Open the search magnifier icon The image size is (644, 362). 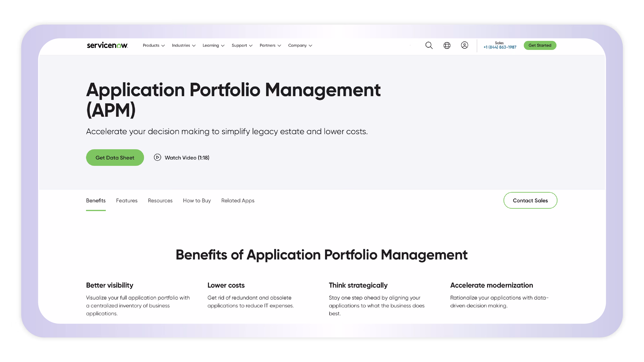coord(429,45)
